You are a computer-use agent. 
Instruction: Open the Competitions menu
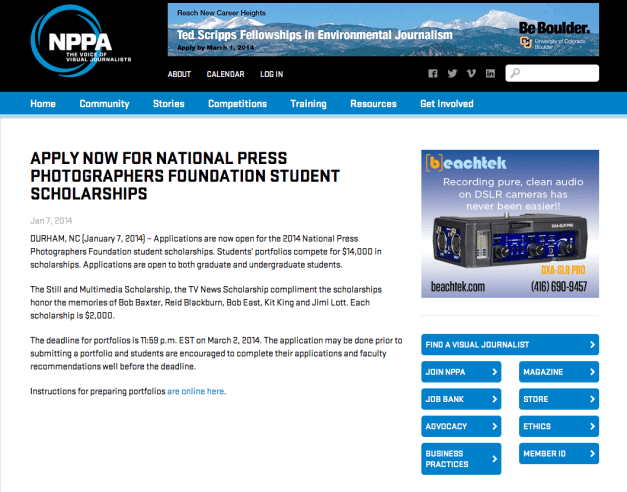click(238, 104)
